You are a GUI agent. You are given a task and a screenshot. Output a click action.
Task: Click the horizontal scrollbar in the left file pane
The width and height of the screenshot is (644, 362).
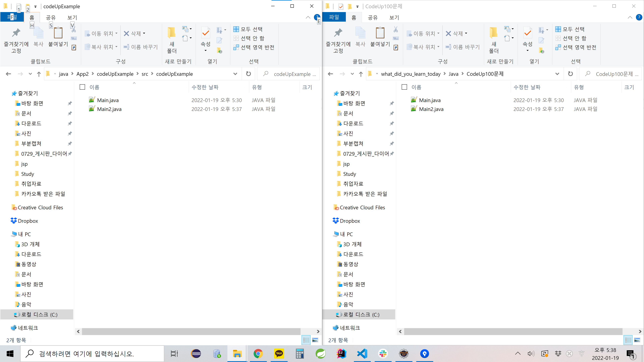point(191,331)
